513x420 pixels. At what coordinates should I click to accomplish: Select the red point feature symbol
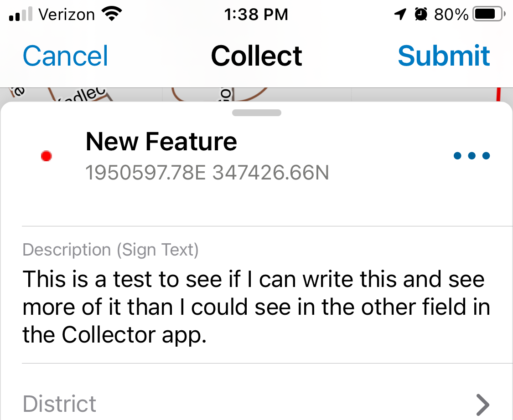pos(46,156)
